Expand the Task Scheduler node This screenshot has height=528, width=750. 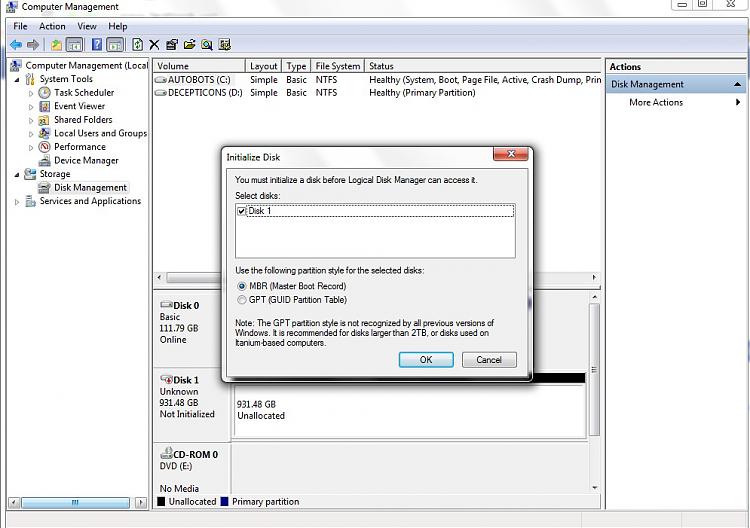(x=31, y=93)
